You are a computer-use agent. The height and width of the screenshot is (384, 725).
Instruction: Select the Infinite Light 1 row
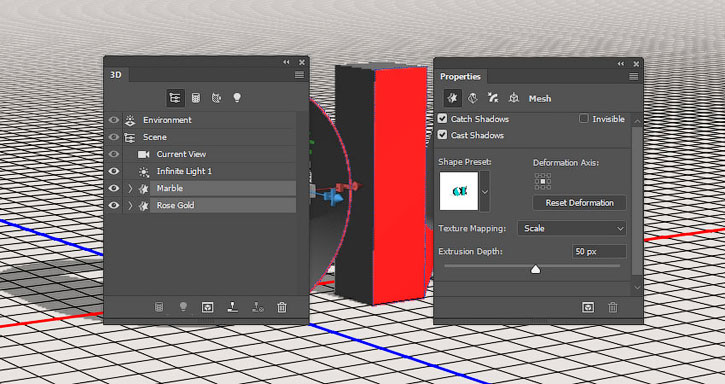[x=209, y=171]
